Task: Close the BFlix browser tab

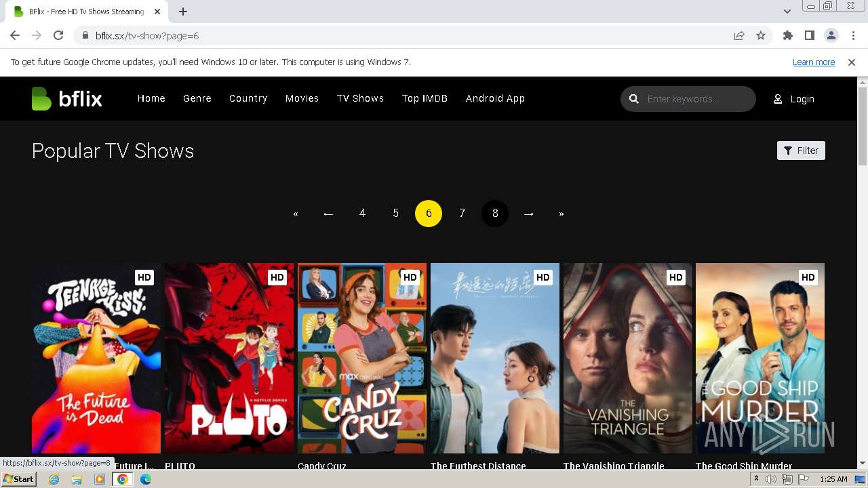Action: (x=157, y=12)
